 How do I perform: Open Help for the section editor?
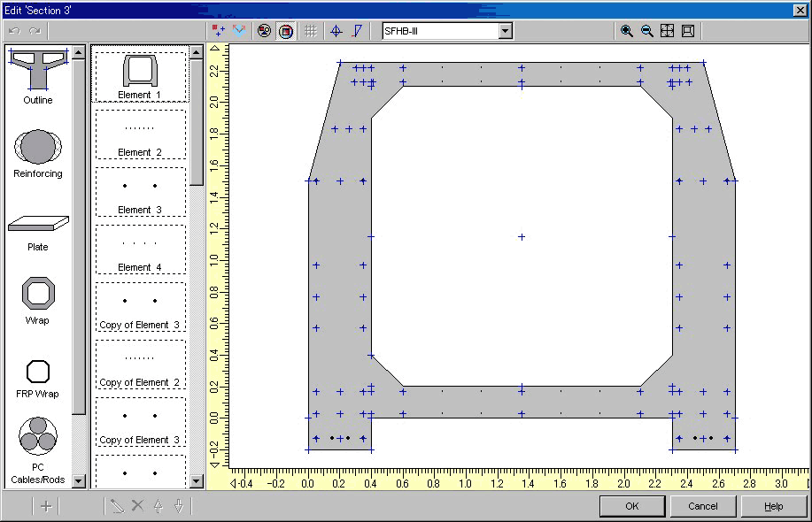(773, 506)
